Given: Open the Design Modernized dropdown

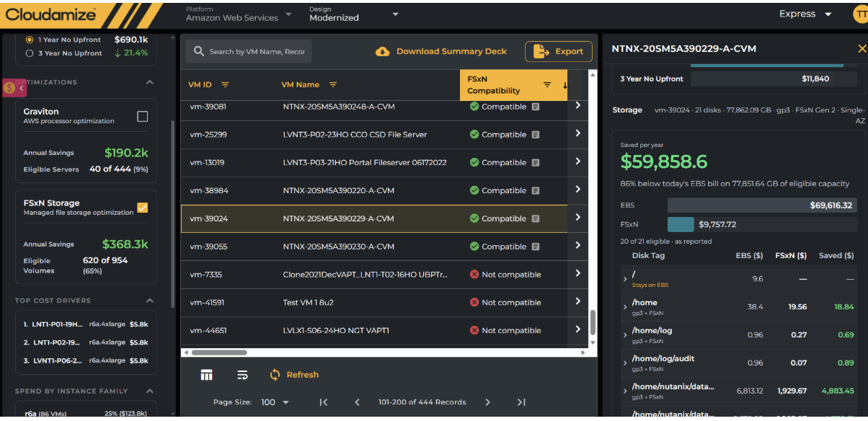Looking at the screenshot, I should tap(354, 14).
